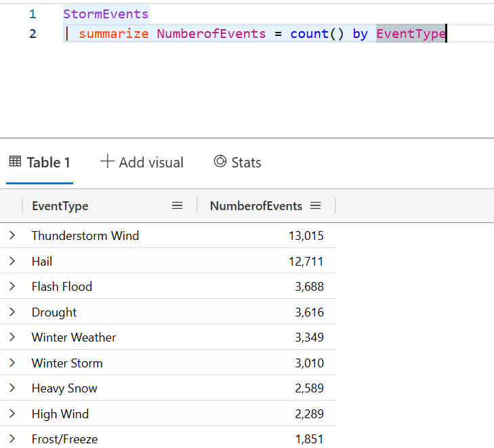Click StormEvents on query line 1
This screenshot has width=494, height=448.
coord(106,14)
